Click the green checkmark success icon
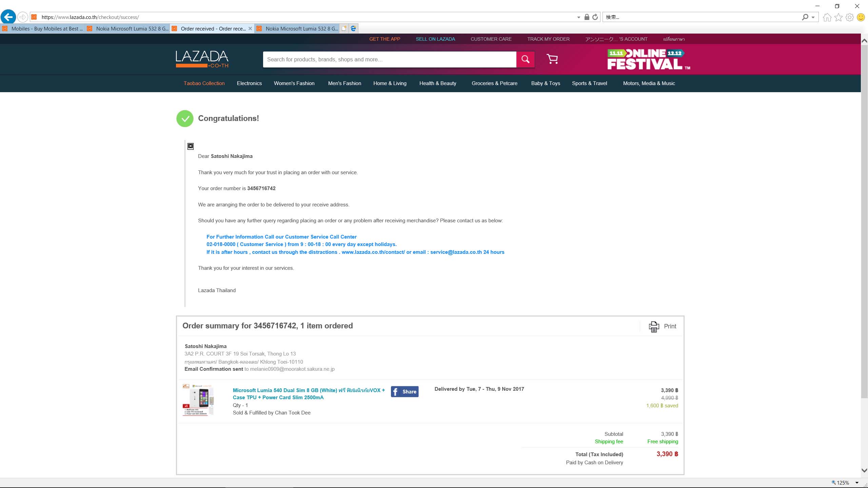The height and width of the screenshot is (488, 868). (x=185, y=119)
